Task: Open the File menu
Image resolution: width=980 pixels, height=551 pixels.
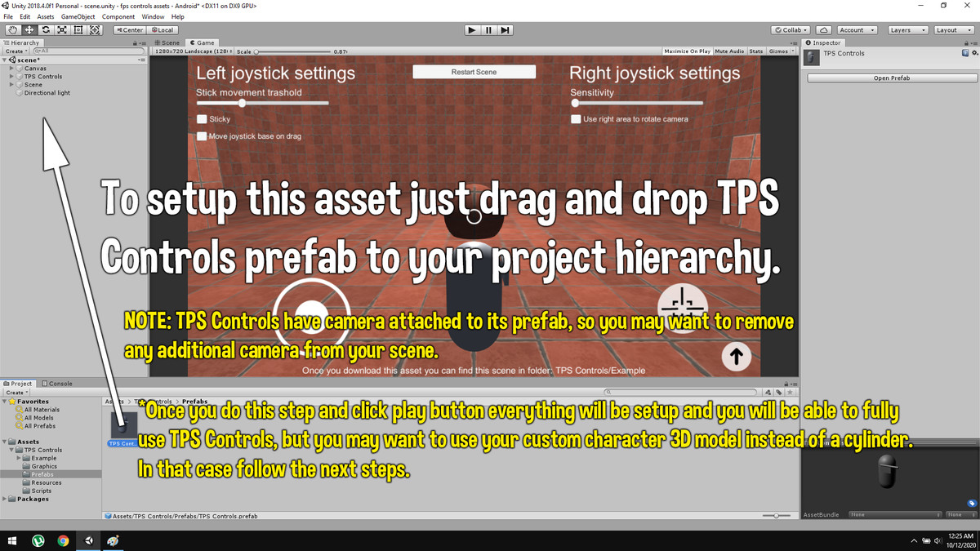Action: [8, 16]
